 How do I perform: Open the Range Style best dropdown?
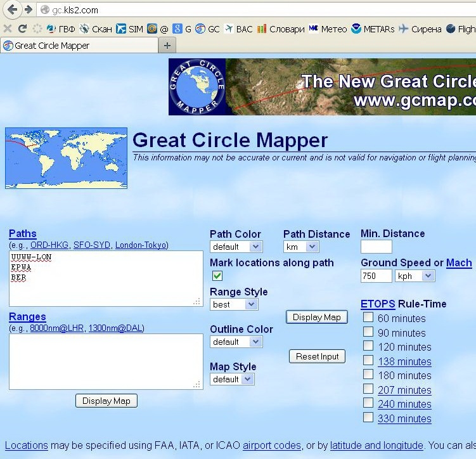[x=234, y=304]
